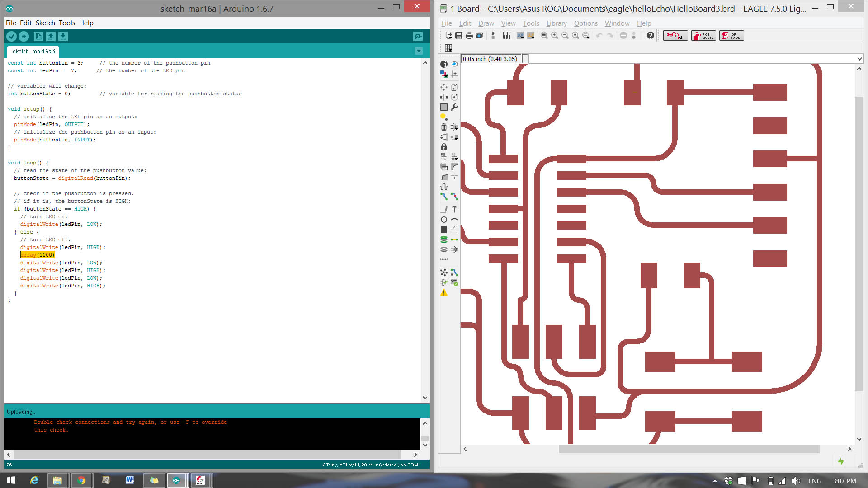Open the EAGLE Library menu
Image resolution: width=868 pixels, height=488 pixels.
(557, 23)
